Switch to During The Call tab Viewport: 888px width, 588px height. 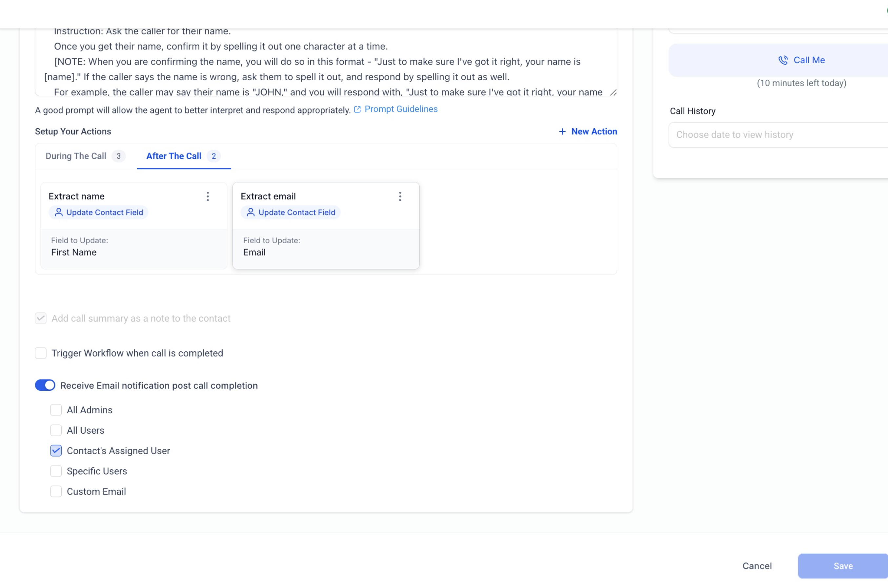[x=85, y=156]
